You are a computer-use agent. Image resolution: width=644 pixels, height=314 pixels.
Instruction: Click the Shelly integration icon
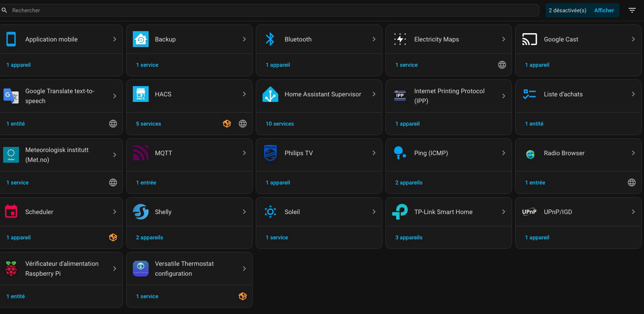[141, 212]
